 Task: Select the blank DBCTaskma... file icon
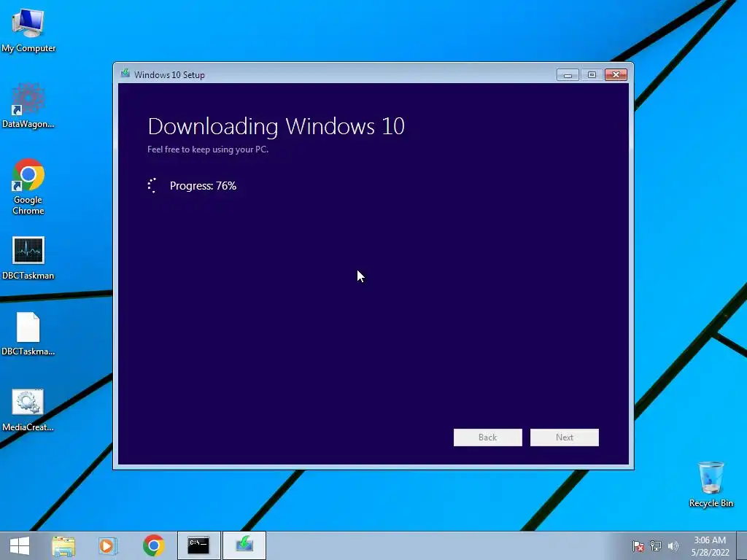click(28, 333)
